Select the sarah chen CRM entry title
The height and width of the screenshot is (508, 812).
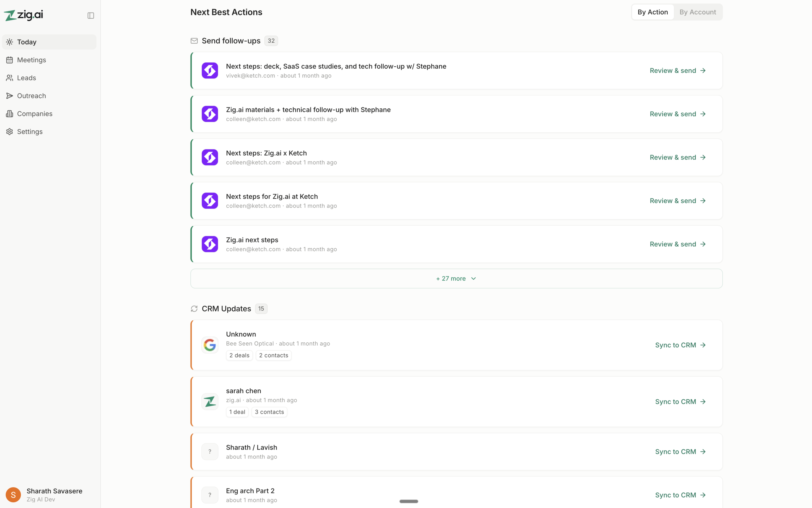click(243, 391)
